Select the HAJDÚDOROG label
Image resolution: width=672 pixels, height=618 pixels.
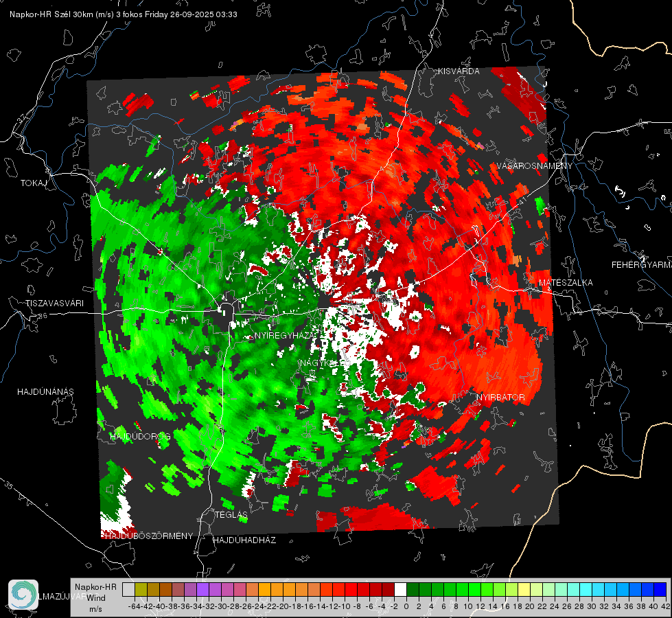pyautogui.click(x=140, y=436)
